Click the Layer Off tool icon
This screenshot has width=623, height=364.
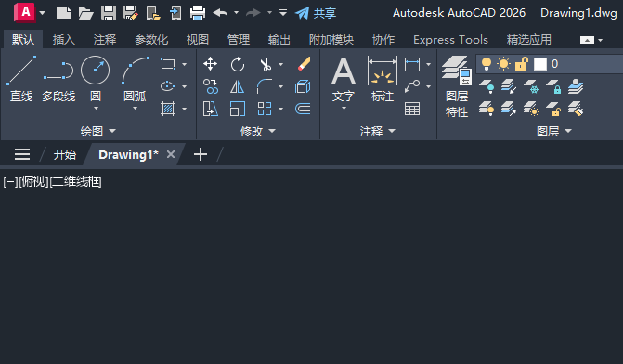[x=487, y=86]
